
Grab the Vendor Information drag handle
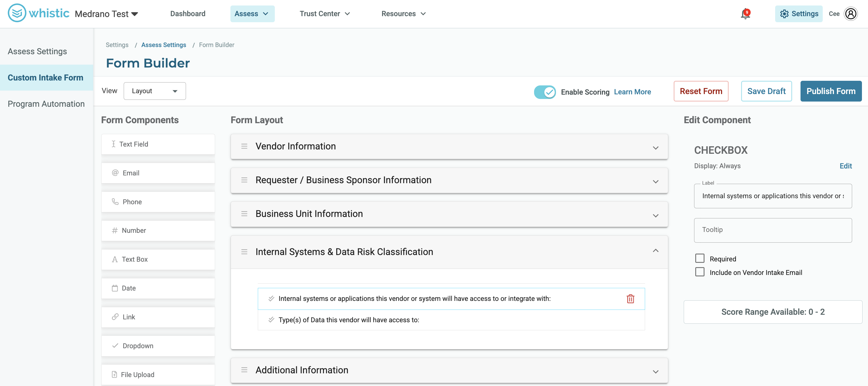click(244, 146)
